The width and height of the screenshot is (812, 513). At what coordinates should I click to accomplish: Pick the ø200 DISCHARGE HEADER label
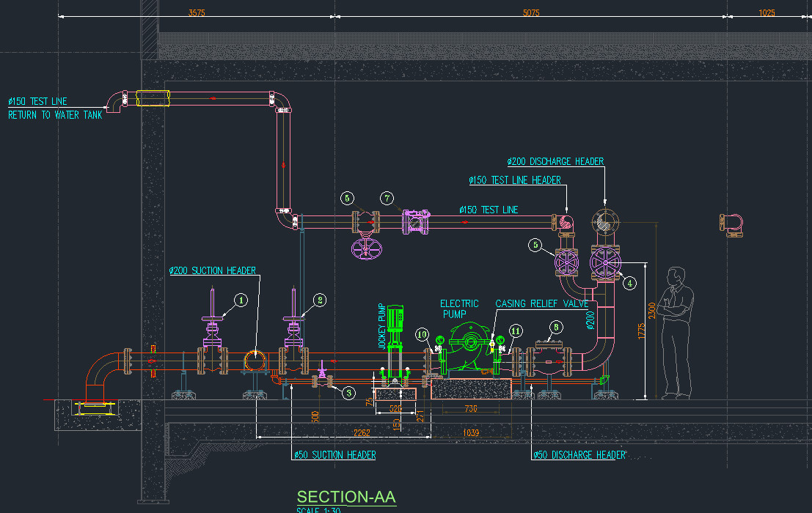tap(555, 161)
